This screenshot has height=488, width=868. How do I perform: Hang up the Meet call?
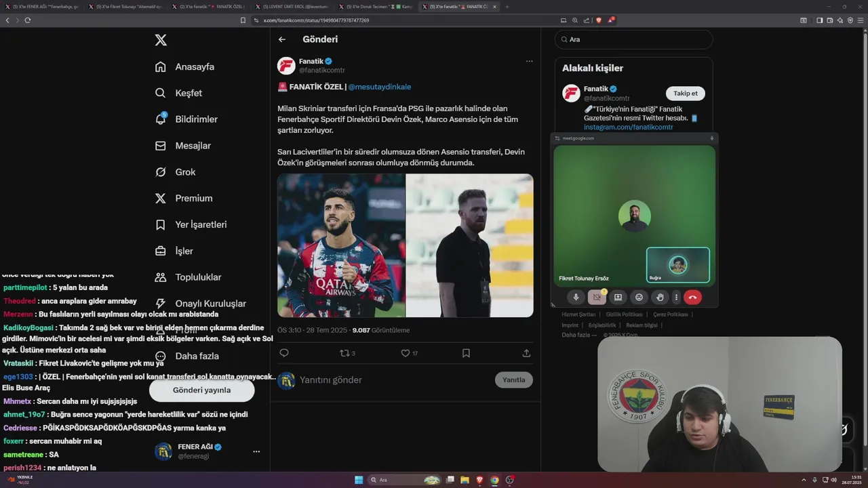pos(692,297)
